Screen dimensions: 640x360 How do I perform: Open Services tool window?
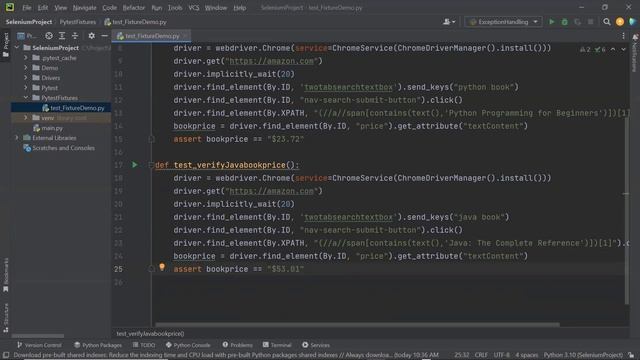coord(316,345)
